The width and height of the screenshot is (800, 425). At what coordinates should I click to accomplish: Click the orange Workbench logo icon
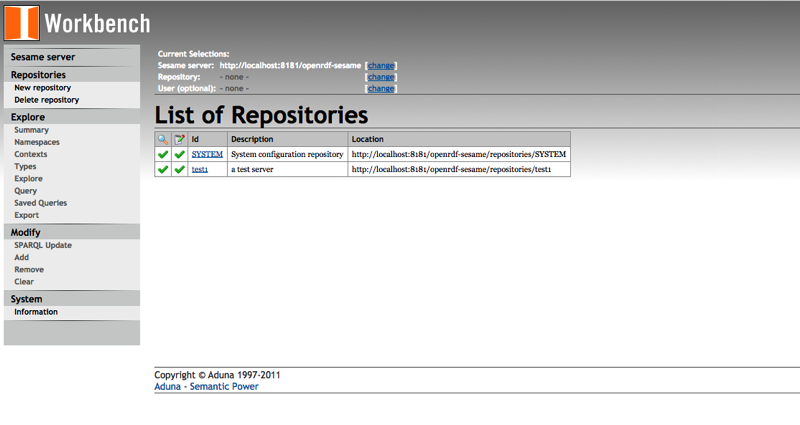[x=21, y=23]
